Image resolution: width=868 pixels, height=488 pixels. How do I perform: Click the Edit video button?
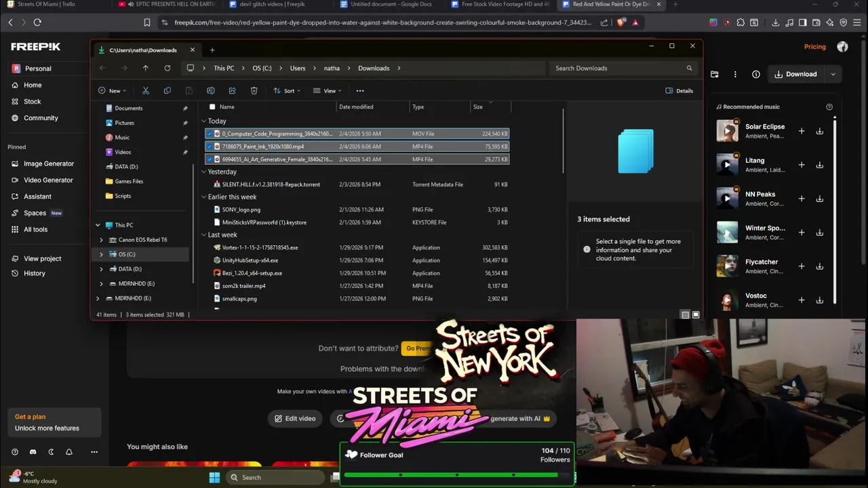click(295, 419)
